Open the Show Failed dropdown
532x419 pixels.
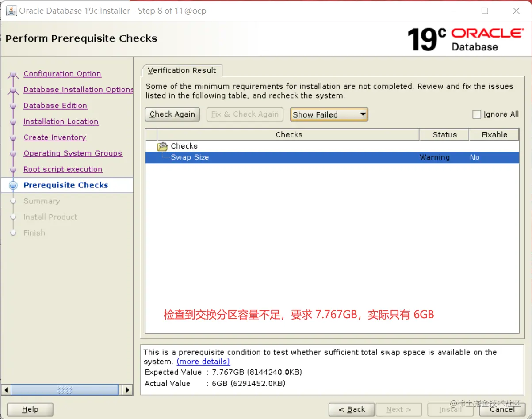[329, 114]
